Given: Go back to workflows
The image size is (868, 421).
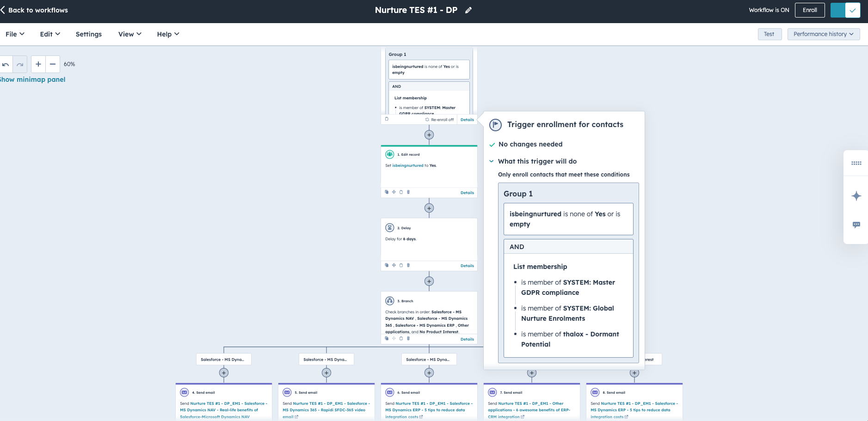Looking at the screenshot, I should click(35, 10).
